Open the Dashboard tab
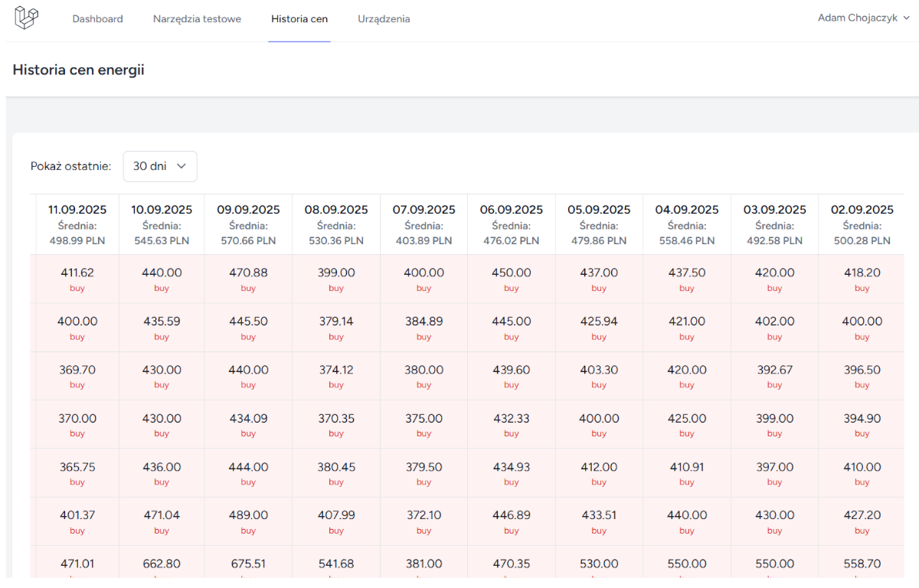 coord(97,19)
